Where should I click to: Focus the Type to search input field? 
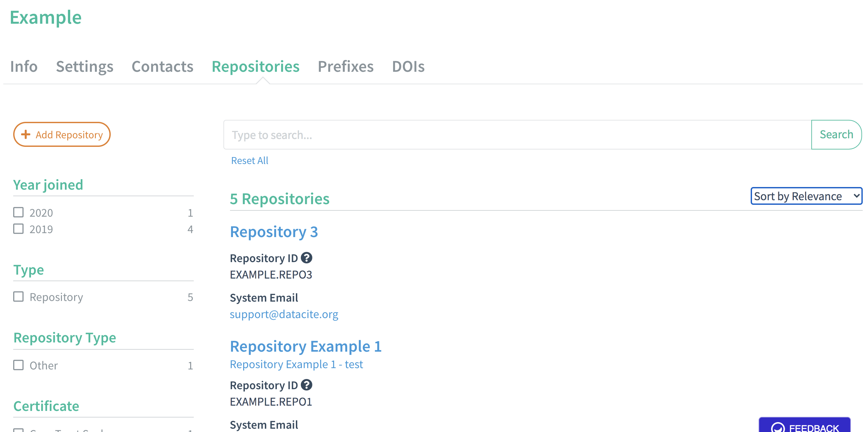(x=517, y=135)
